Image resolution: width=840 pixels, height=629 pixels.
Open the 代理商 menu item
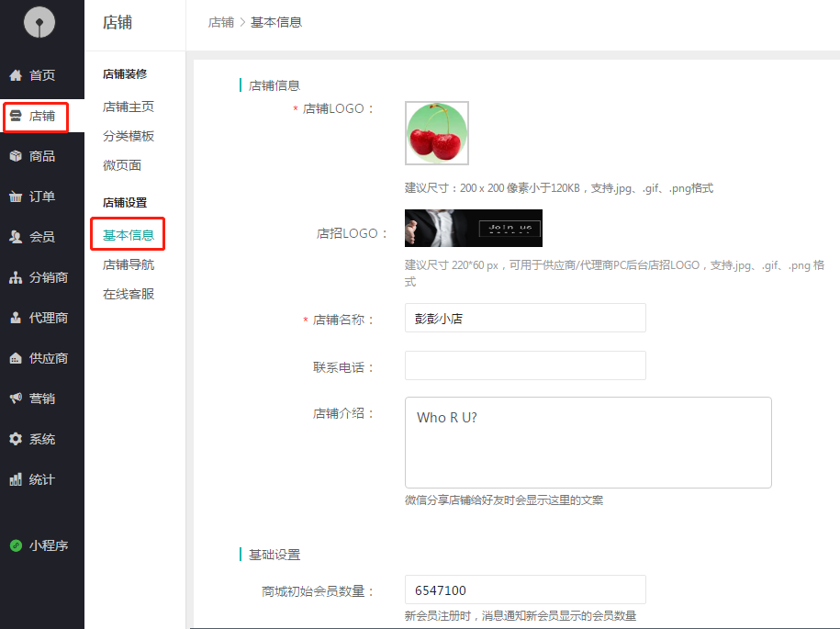tap(48, 318)
